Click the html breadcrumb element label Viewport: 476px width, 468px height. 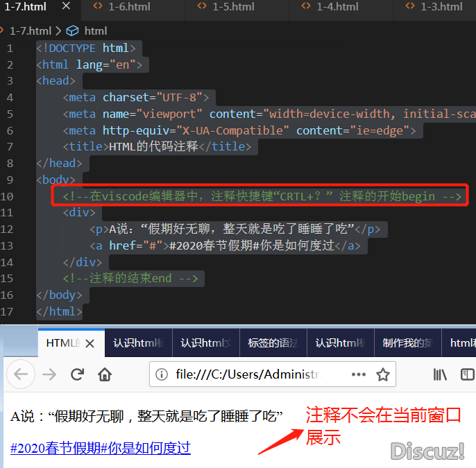click(96, 31)
